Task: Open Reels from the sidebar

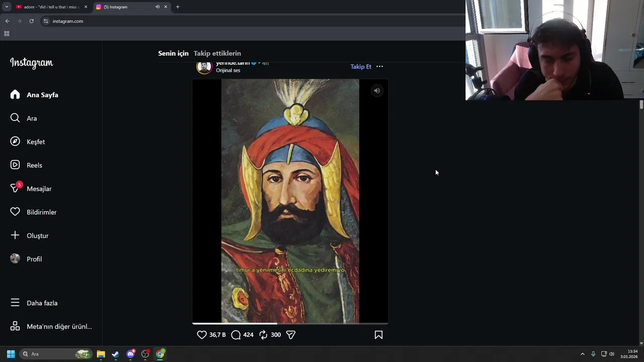Action: point(26,165)
